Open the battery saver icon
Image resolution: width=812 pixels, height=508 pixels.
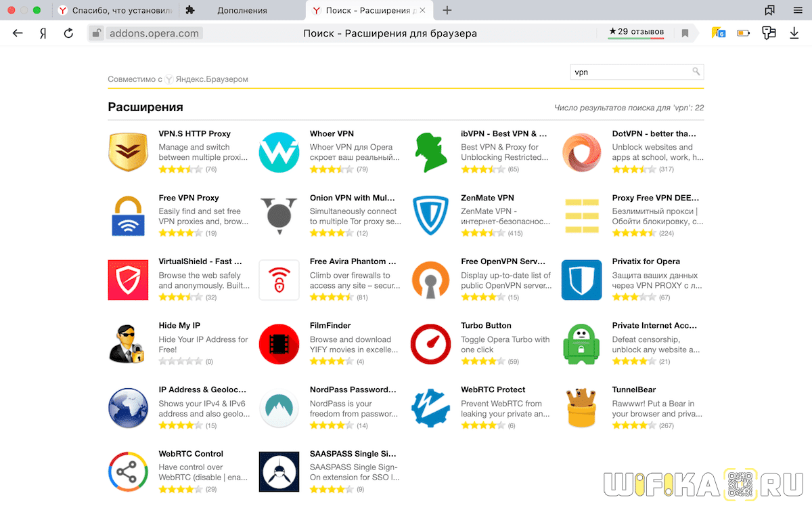pos(744,33)
